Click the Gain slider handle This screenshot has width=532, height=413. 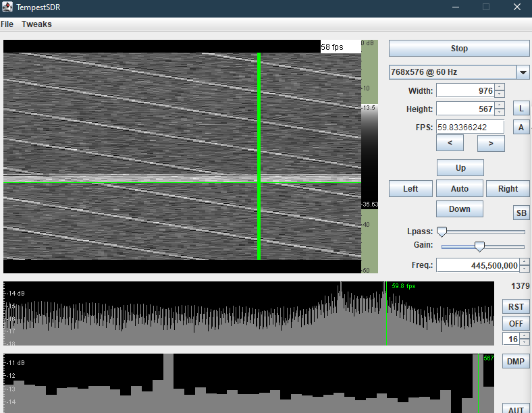point(479,246)
